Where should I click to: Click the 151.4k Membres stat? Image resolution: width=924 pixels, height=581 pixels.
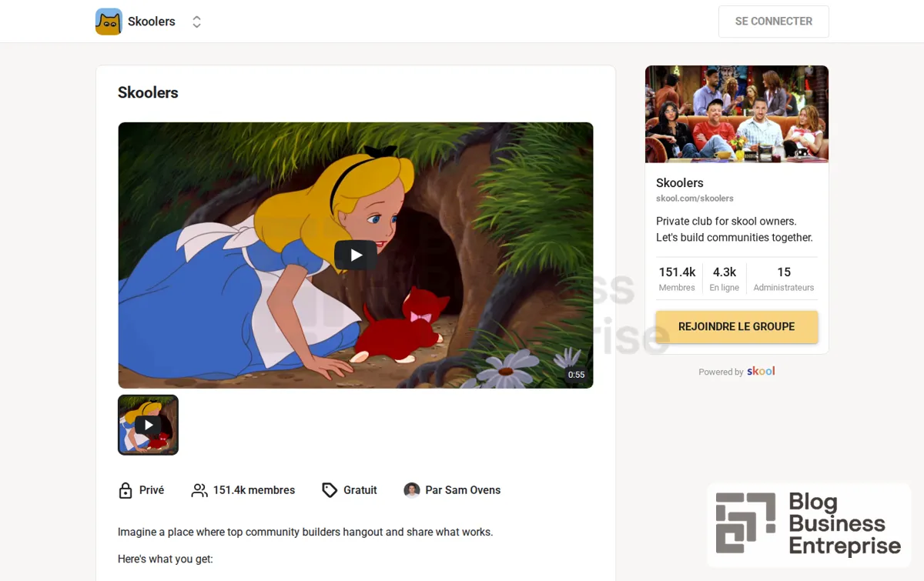pos(677,279)
